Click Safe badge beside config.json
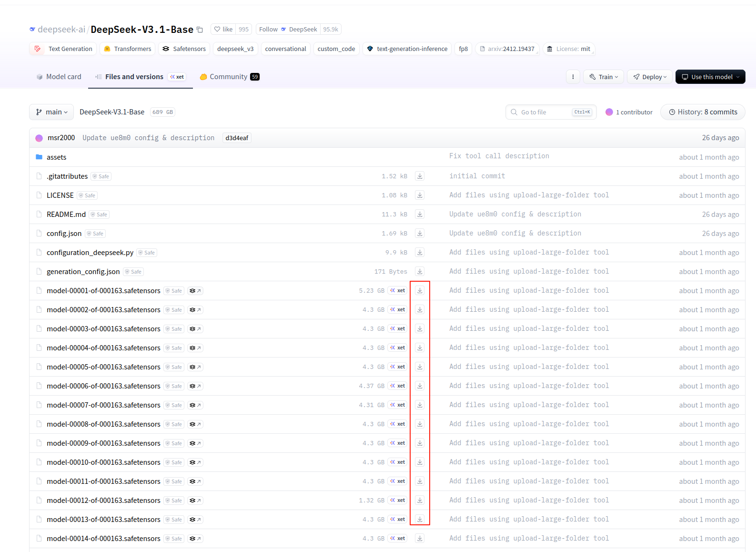 (95, 234)
